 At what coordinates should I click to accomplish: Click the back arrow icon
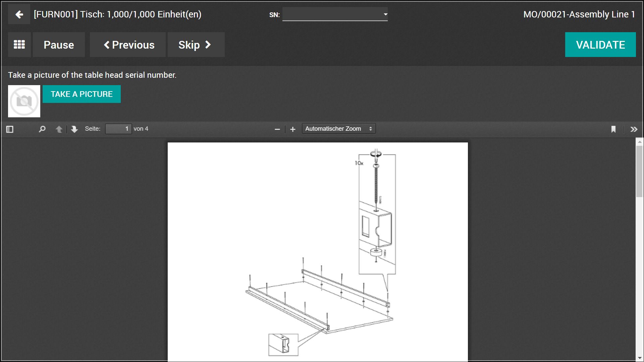click(x=19, y=14)
